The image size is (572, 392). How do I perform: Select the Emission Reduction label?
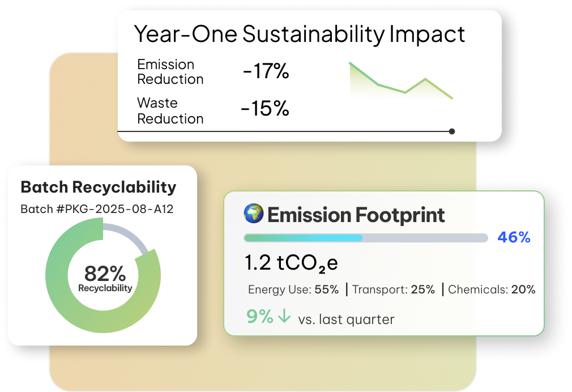(x=170, y=72)
